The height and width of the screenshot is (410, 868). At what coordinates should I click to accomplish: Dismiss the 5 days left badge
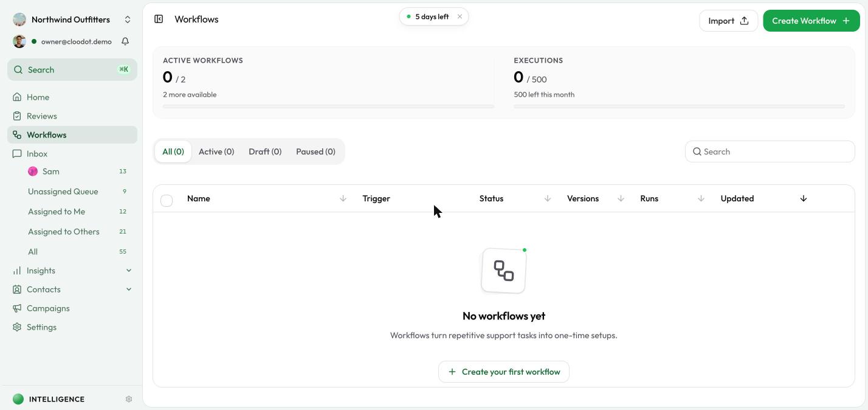pos(460,16)
